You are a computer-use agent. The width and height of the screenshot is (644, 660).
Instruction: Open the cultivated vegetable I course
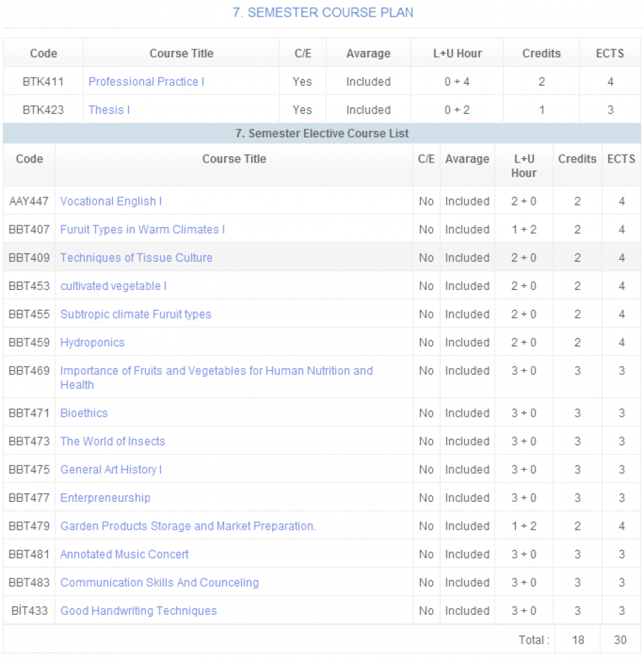click(114, 286)
